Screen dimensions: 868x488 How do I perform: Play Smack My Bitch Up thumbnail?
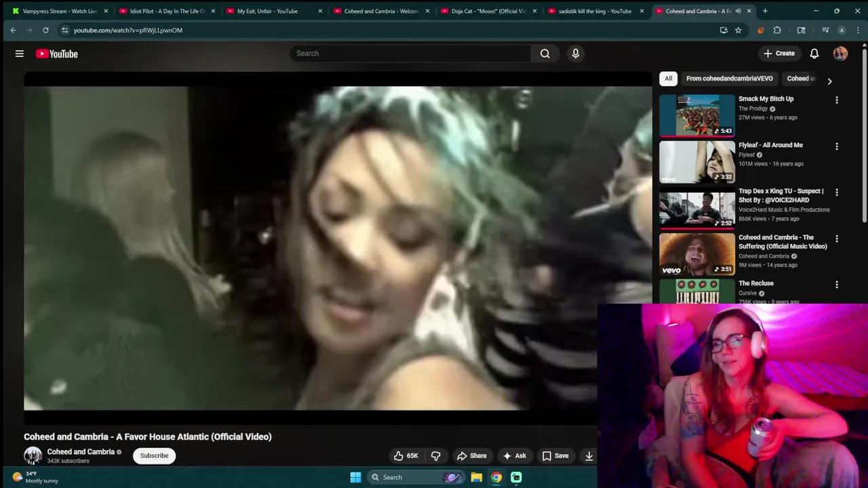(x=697, y=115)
